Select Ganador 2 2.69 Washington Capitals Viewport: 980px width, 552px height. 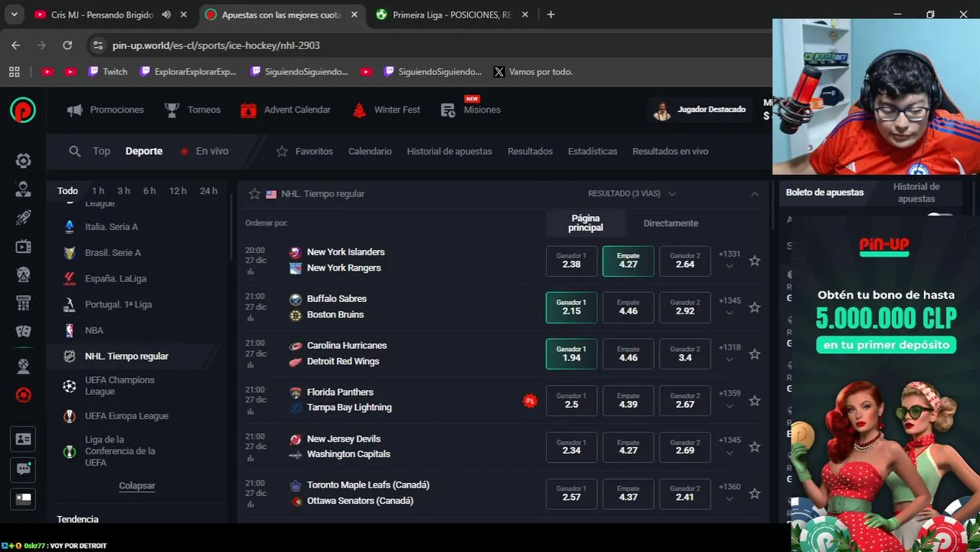pyautogui.click(x=685, y=447)
